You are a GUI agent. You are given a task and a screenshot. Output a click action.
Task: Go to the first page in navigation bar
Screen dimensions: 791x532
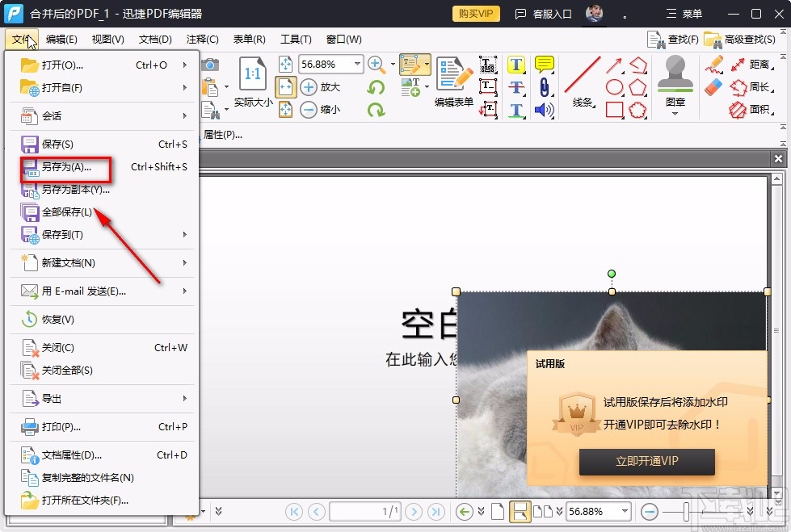pyautogui.click(x=294, y=511)
